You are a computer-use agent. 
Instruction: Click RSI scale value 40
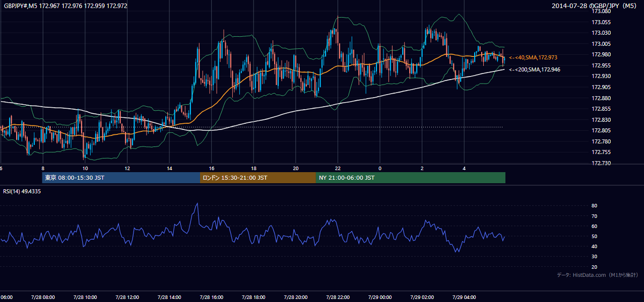pos(595,247)
